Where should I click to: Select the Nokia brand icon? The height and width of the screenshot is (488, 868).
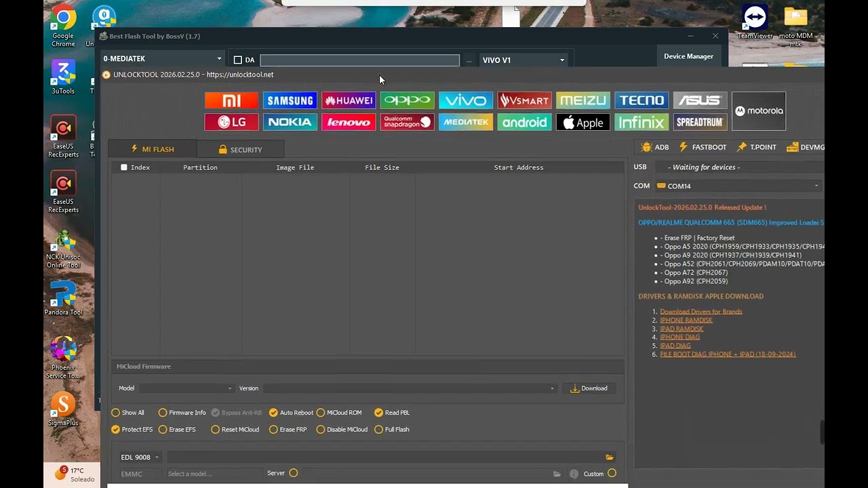click(x=290, y=122)
